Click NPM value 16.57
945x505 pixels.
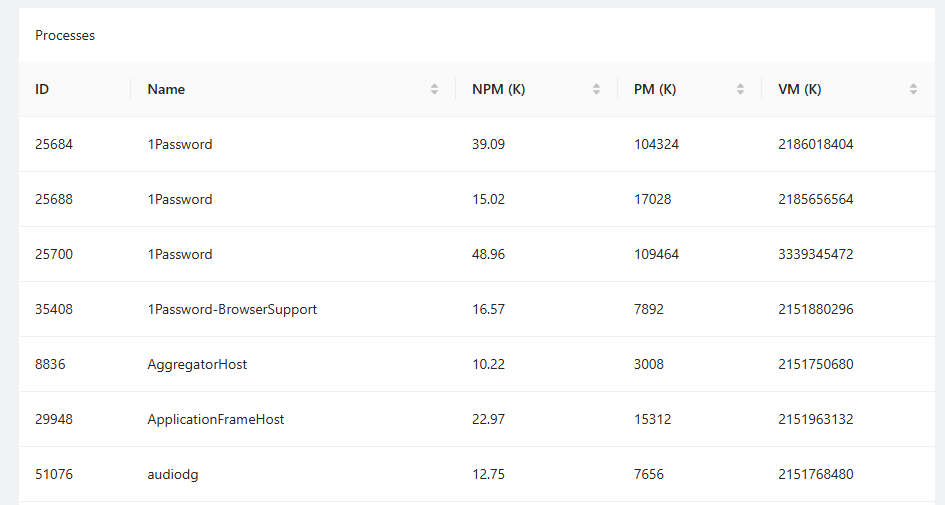click(x=488, y=309)
